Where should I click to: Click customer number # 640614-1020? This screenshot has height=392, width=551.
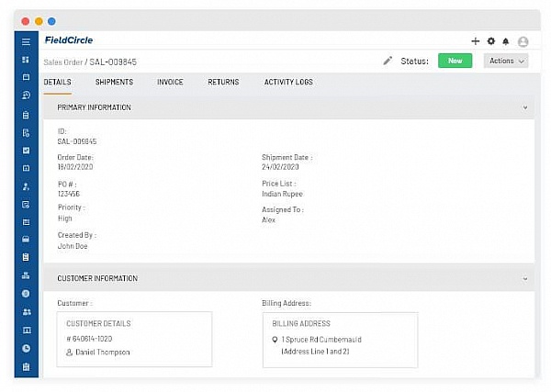[x=89, y=339]
